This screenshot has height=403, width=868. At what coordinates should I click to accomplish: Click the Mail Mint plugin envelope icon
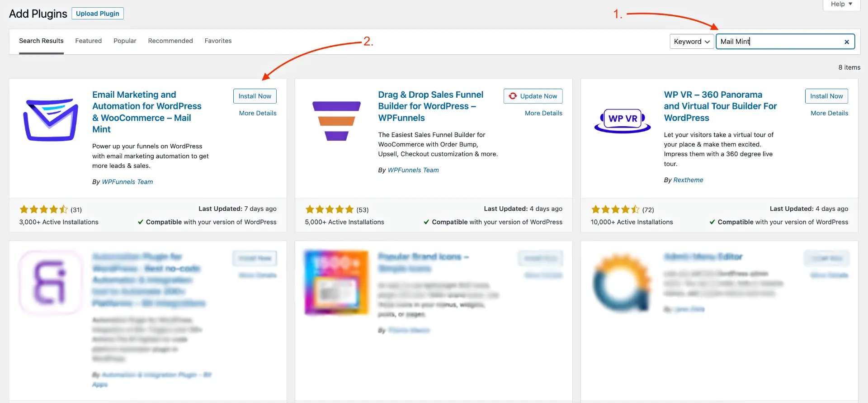click(51, 120)
